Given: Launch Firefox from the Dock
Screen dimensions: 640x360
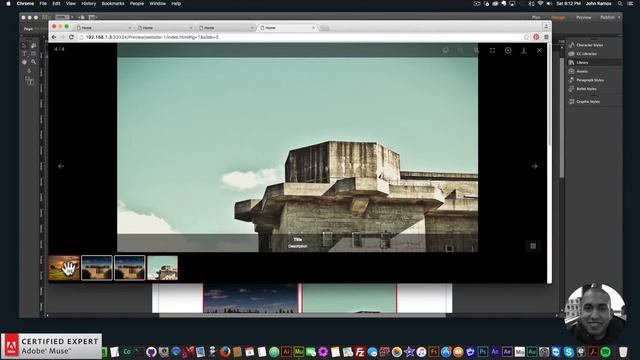Looking at the screenshot, I should point(225,351).
